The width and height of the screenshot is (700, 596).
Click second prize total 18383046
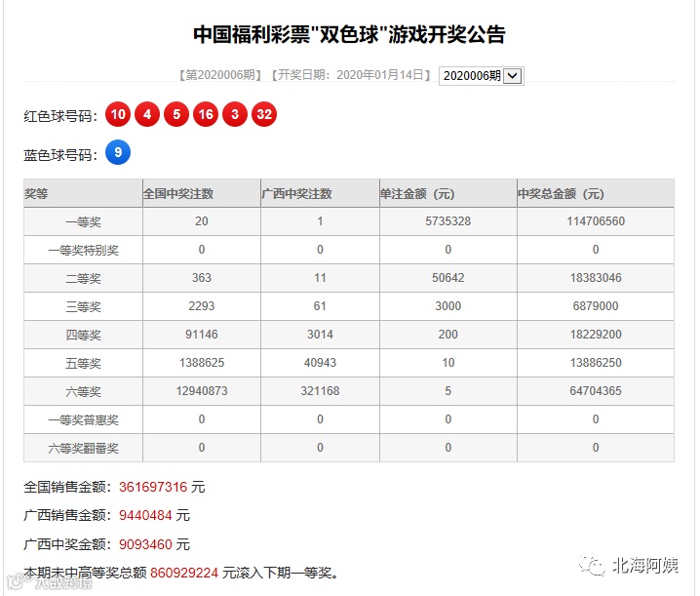pyautogui.click(x=596, y=278)
